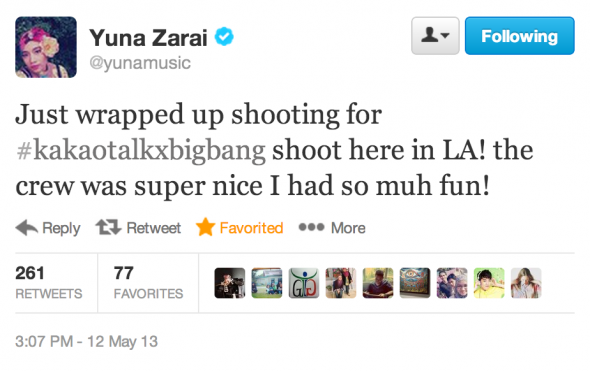
Task: Open the GIG logo avatar
Action: point(304,283)
